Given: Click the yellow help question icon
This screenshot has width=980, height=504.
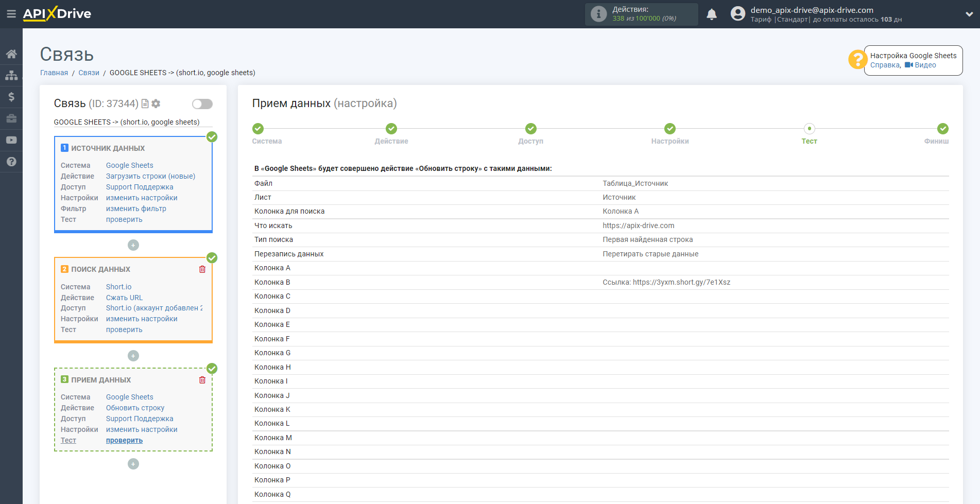Looking at the screenshot, I should (857, 60).
